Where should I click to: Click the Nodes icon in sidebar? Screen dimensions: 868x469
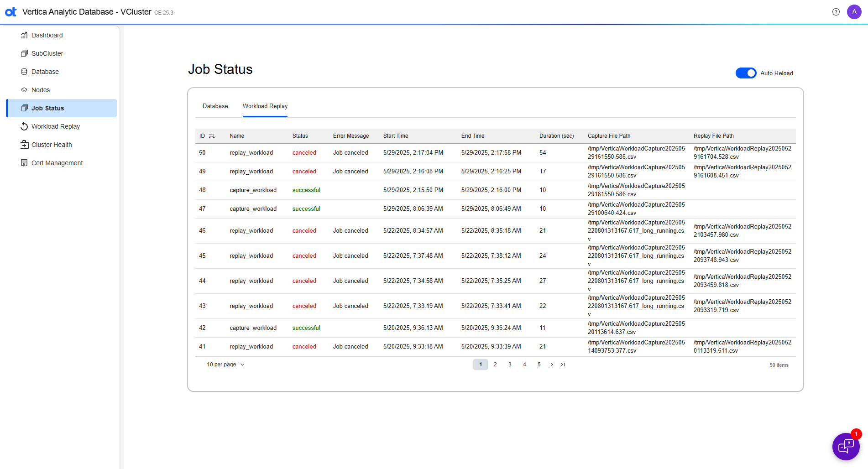[x=24, y=90]
